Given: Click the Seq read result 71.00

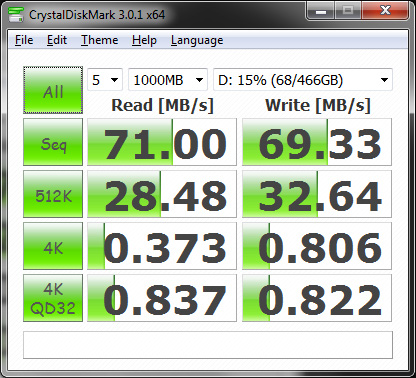Looking at the screenshot, I should click(162, 142).
